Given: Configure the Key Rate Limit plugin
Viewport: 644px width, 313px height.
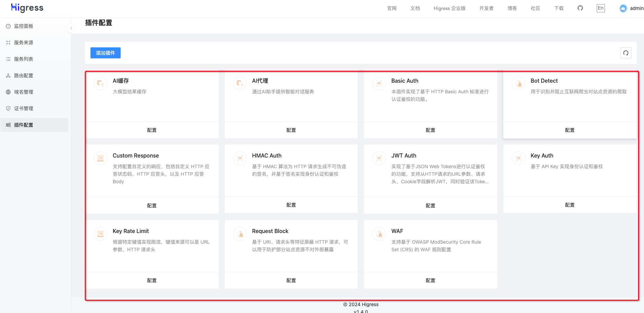Looking at the screenshot, I should coord(152,280).
